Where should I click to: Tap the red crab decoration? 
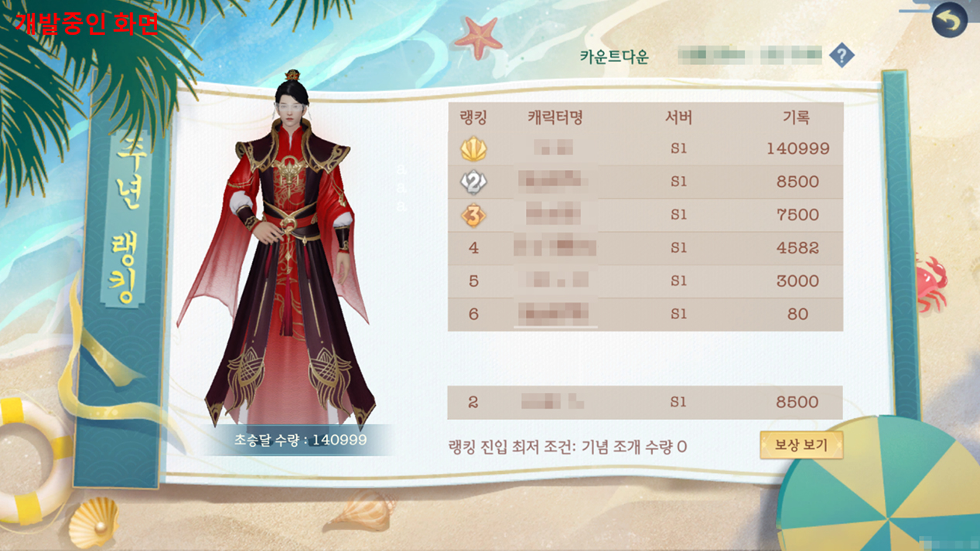coord(930,281)
